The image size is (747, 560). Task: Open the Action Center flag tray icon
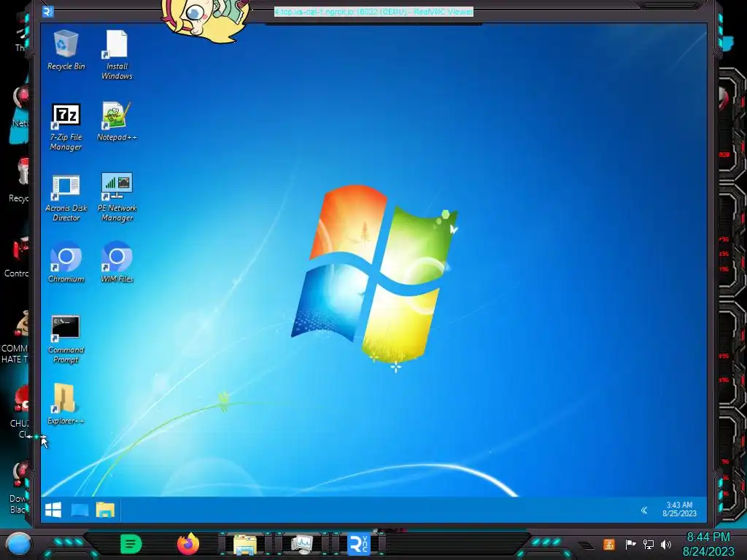(630, 544)
